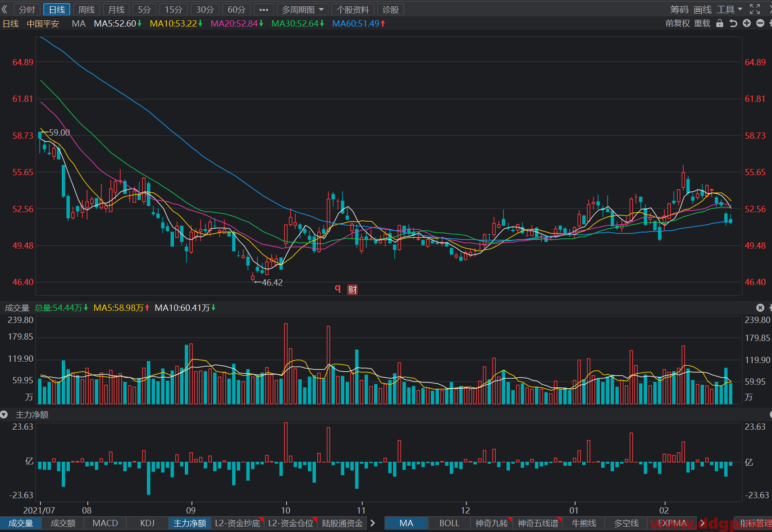Activate 画线 drawing tools
Viewport: 772px width, 532px height.
(703, 9)
